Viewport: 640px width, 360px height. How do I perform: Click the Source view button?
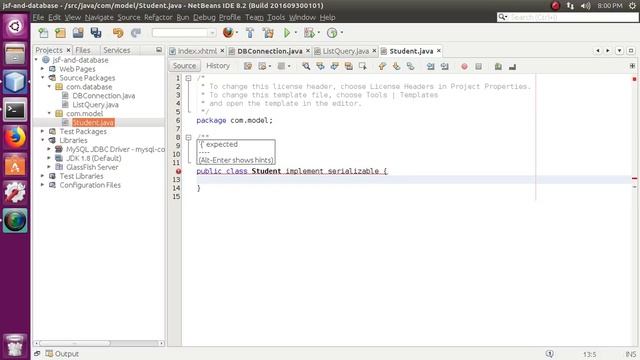point(184,66)
